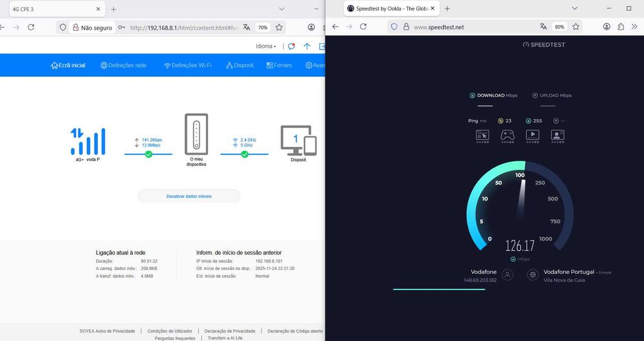Open connected devices icon labeled Disposit.
Image resolution: width=644 pixels, height=341 pixels.
coord(299,141)
